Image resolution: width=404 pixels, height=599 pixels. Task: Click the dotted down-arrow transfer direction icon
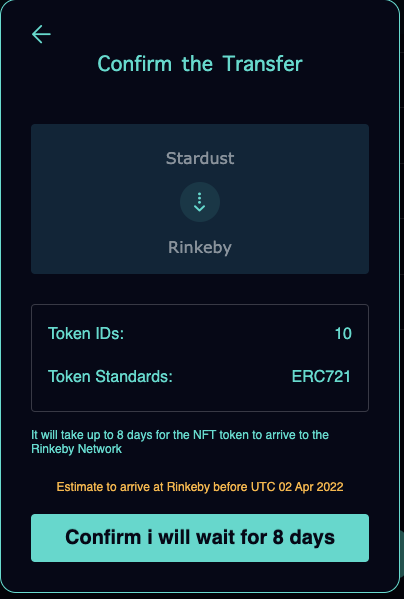200,202
